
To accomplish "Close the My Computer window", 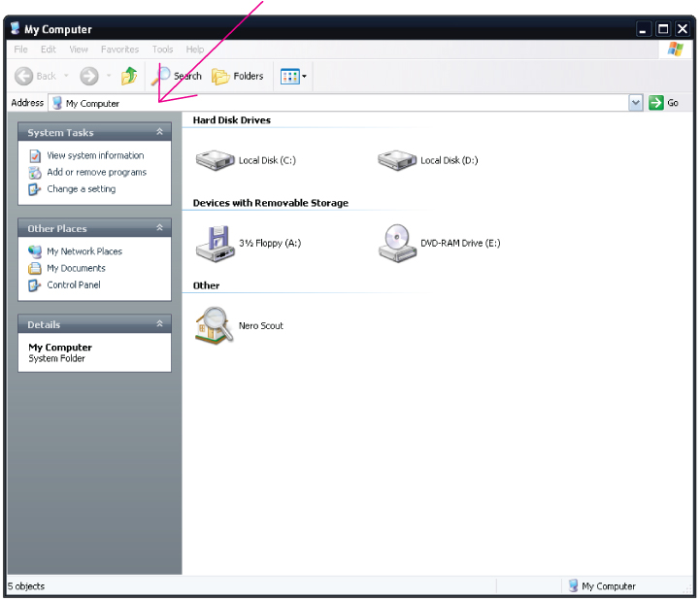I will tap(683, 29).
